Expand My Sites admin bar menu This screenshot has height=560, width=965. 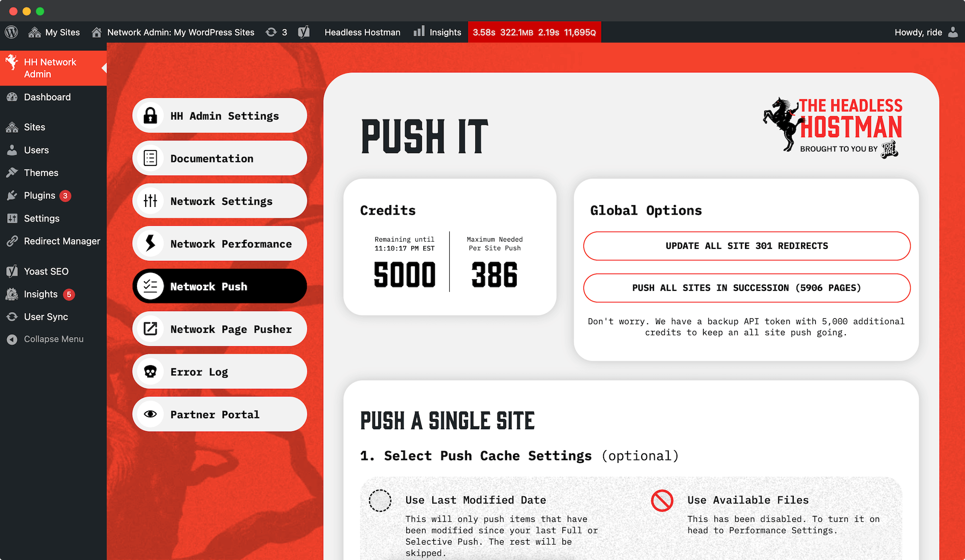click(54, 32)
